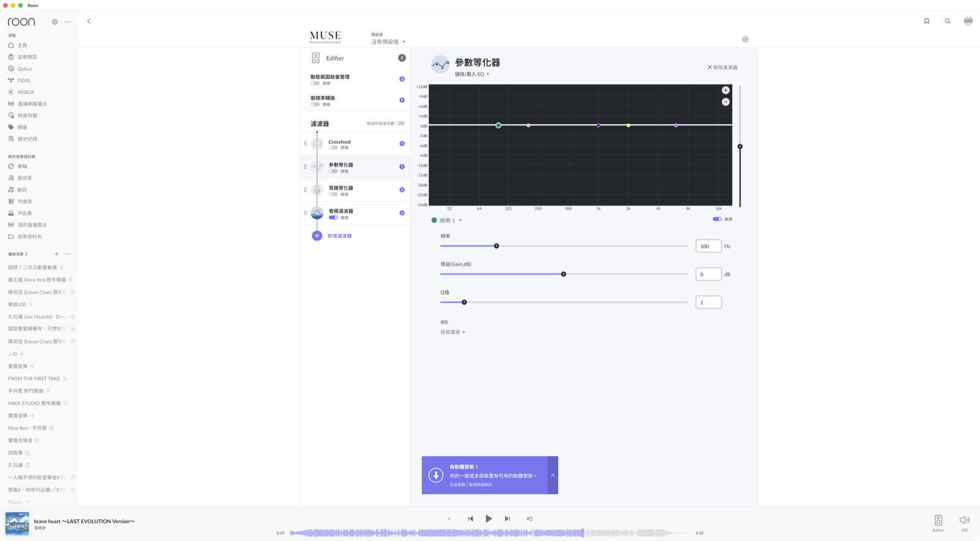The height and width of the screenshot is (541, 980).
Task: Expand the 耳機等化器 settings arrow
Action: tap(402, 190)
